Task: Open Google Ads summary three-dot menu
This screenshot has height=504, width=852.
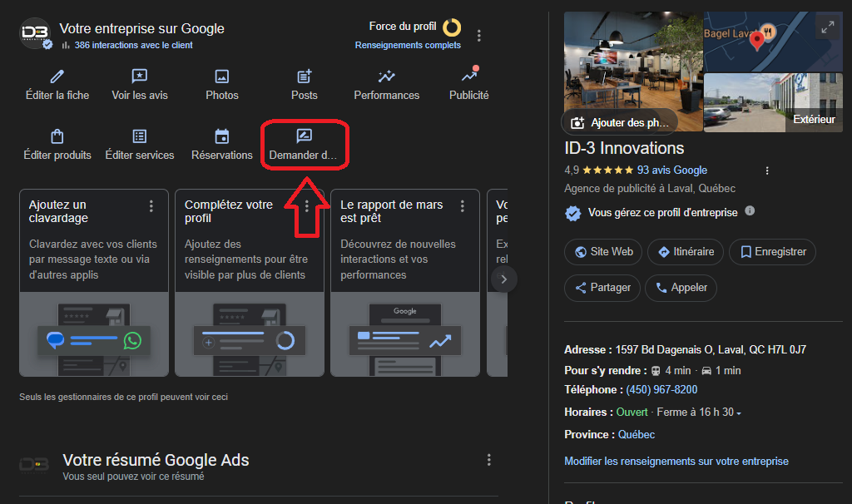Action: pyautogui.click(x=489, y=460)
